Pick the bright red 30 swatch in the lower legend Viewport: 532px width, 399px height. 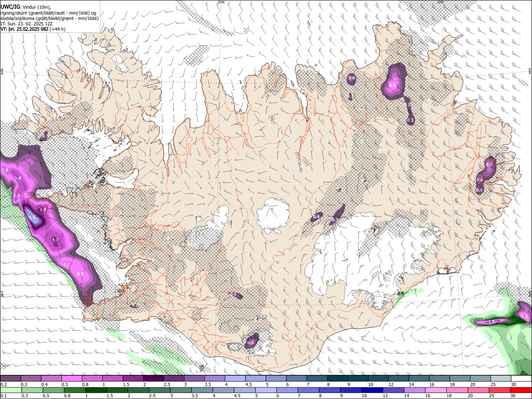521,390
